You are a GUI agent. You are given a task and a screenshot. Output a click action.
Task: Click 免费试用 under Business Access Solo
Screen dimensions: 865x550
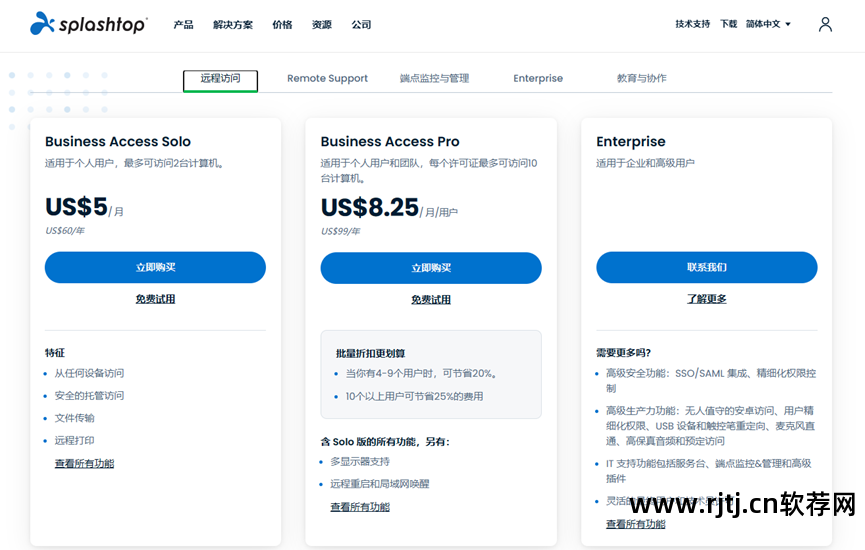pos(155,299)
